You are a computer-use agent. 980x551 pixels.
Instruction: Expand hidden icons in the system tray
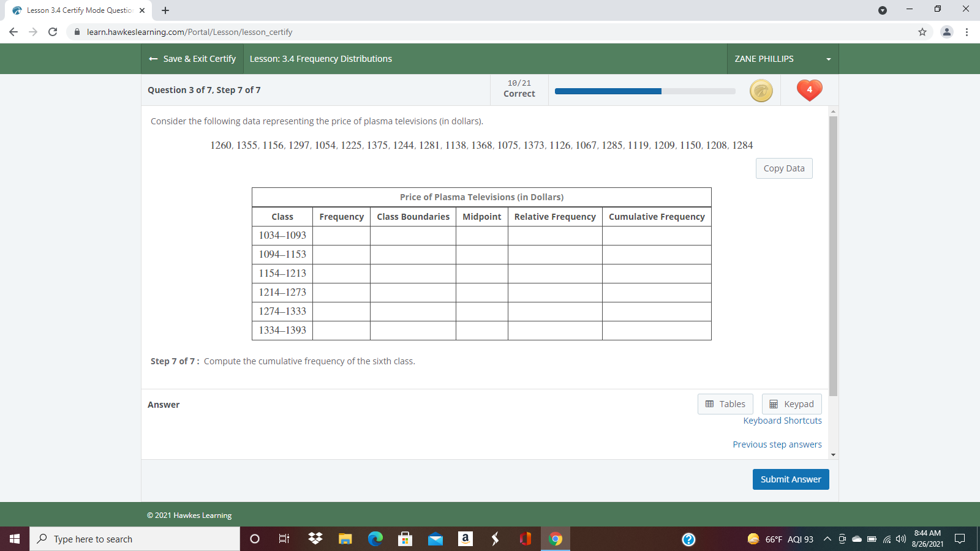(x=827, y=539)
